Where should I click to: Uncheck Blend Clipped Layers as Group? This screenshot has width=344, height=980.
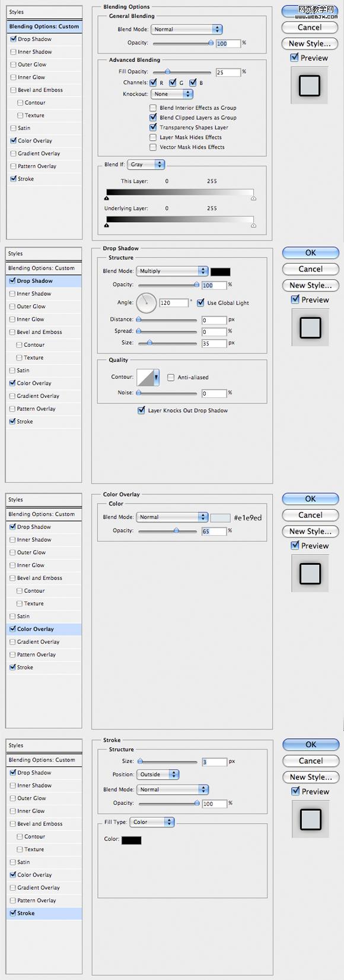point(153,118)
